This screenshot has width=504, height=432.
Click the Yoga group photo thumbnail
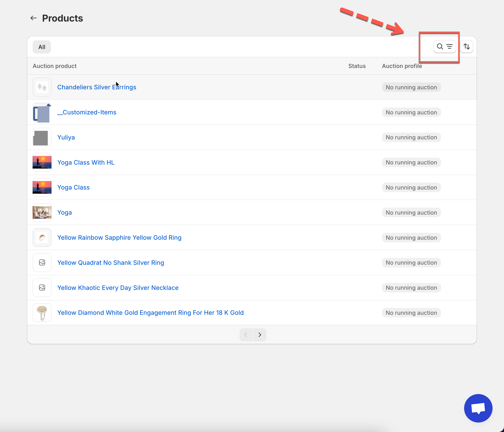point(42,212)
